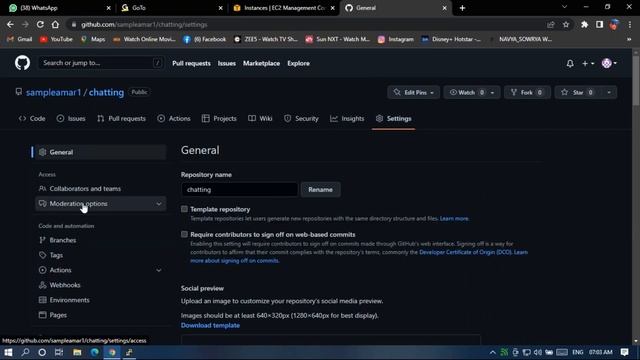This screenshot has height=360, width=640.
Task: Open the plus create-new menu
Action: point(588,63)
